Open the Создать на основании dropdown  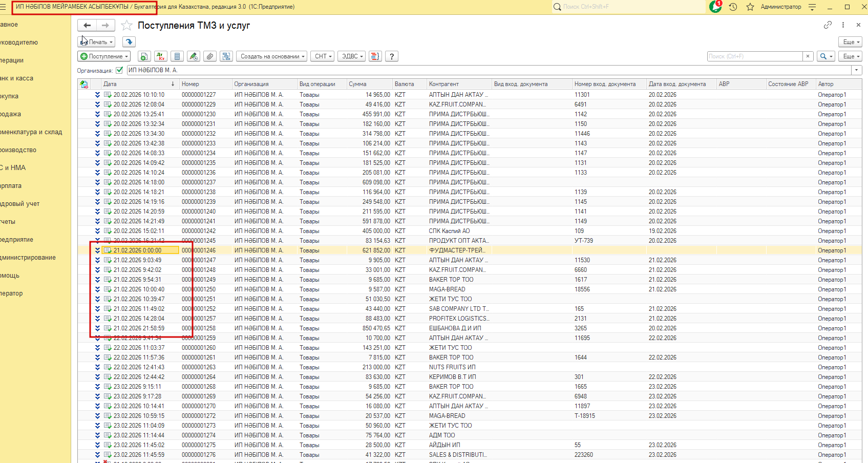pyautogui.click(x=272, y=56)
